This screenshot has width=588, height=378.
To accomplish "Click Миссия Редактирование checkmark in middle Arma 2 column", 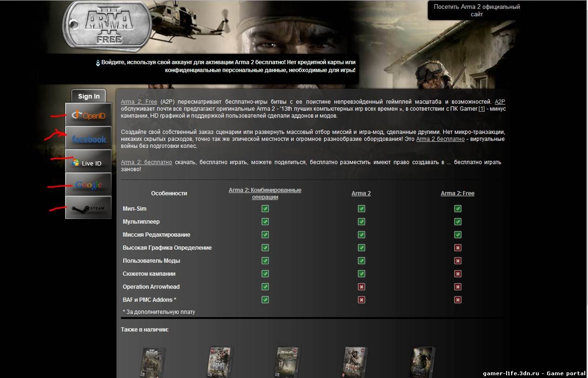I will pos(361,235).
